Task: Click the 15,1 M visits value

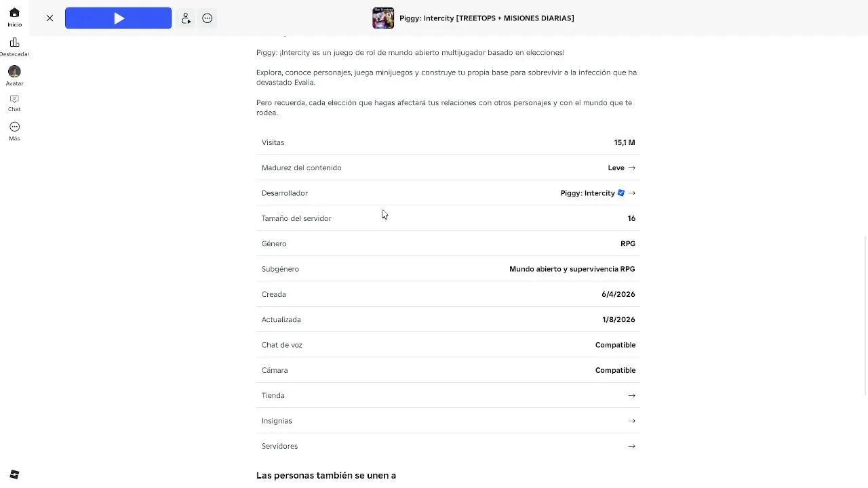Action: pos(625,142)
